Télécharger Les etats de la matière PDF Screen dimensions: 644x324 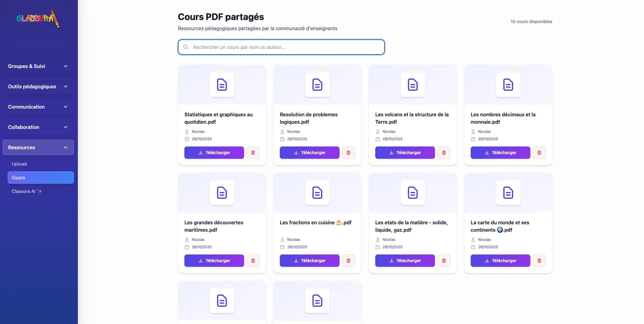tap(405, 260)
